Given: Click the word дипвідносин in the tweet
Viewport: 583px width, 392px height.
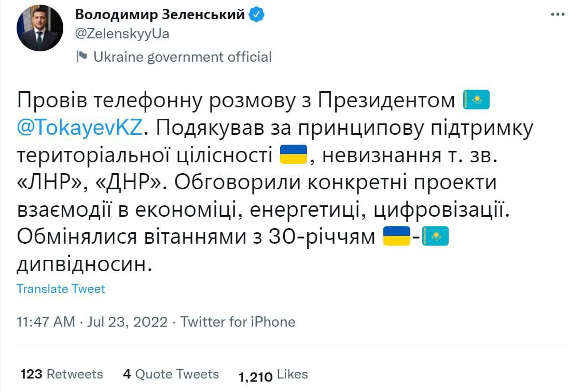Looking at the screenshot, I should (x=86, y=264).
